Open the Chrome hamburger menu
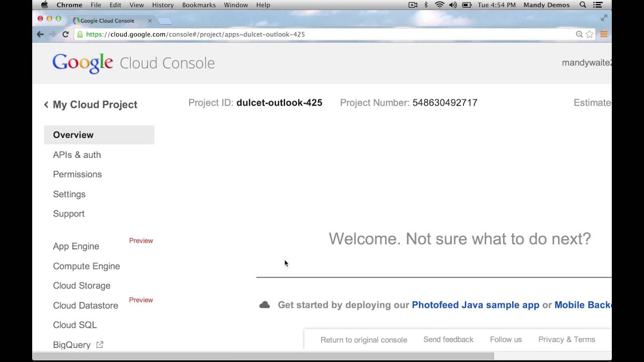The height and width of the screenshot is (362, 644). [x=604, y=34]
